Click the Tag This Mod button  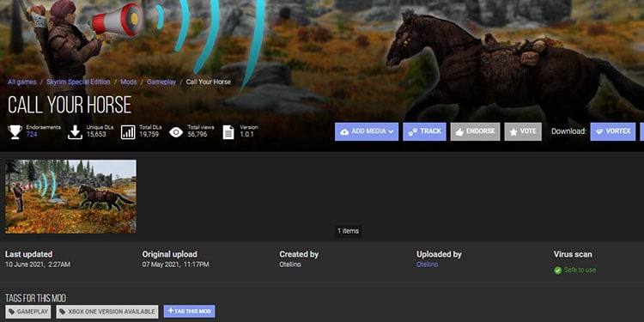pyautogui.click(x=190, y=312)
